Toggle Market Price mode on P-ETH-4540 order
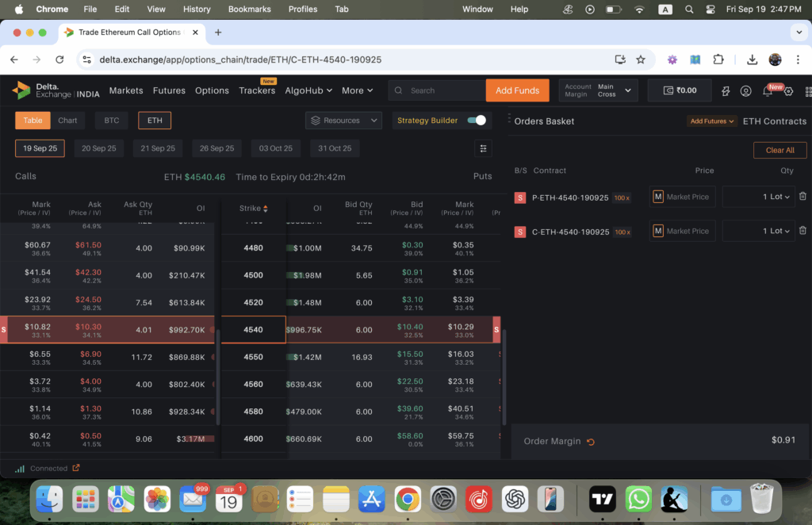812x525 pixels. [657, 197]
